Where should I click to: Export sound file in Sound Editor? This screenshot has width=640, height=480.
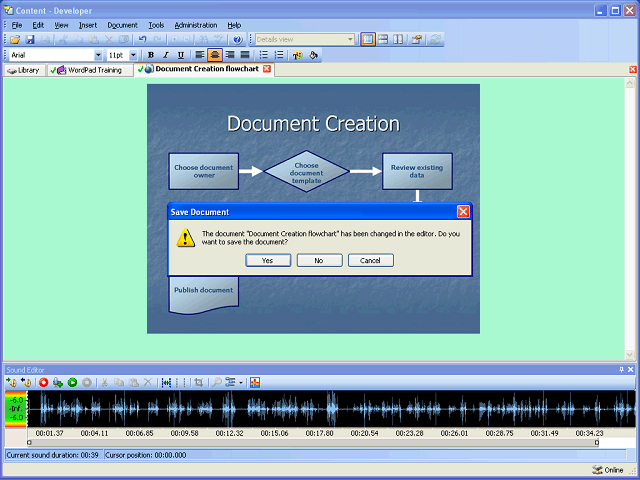point(26,382)
